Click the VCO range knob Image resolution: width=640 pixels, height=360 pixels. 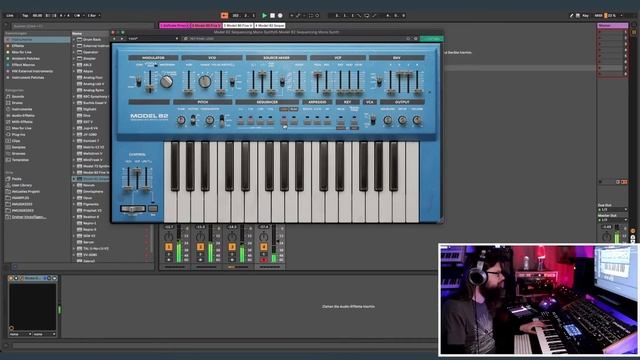[205, 82]
